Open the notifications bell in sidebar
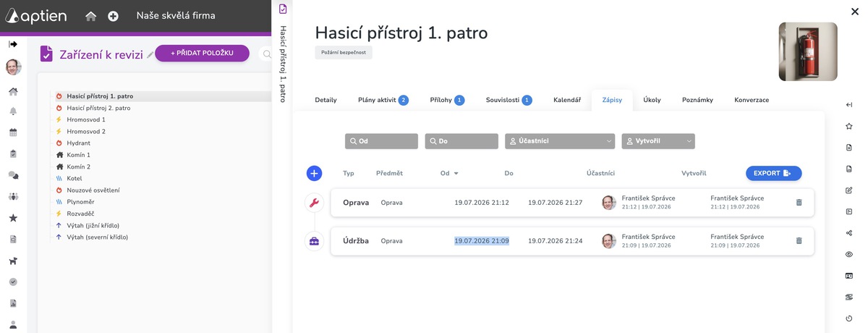Image resolution: width=868 pixels, height=333 pixels. 13,111
